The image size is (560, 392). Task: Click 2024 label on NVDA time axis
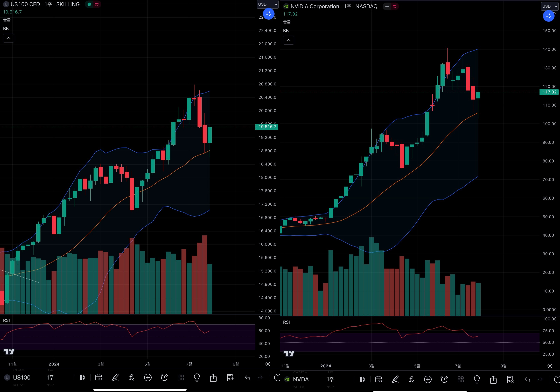(x=326, y=366)
